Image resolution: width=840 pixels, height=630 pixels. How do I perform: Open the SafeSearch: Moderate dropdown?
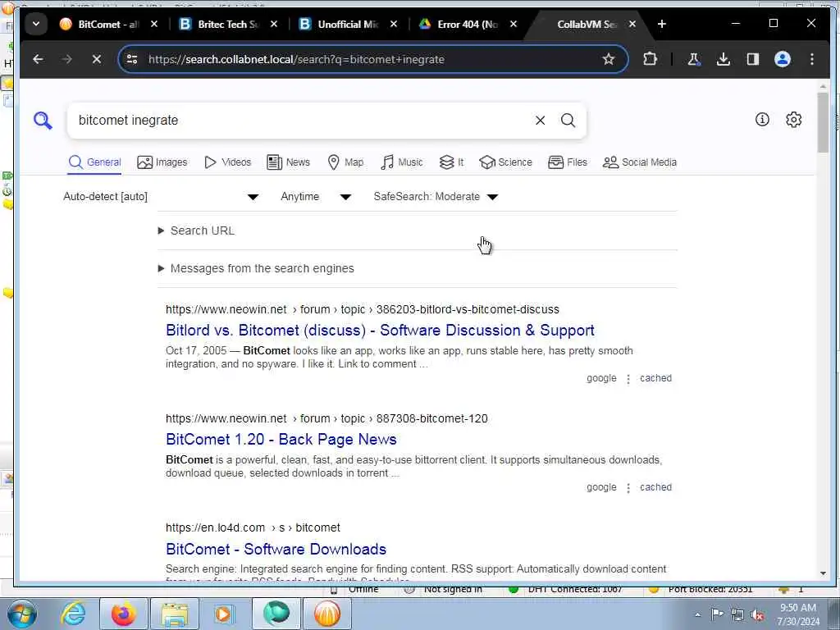coord(436,197)
